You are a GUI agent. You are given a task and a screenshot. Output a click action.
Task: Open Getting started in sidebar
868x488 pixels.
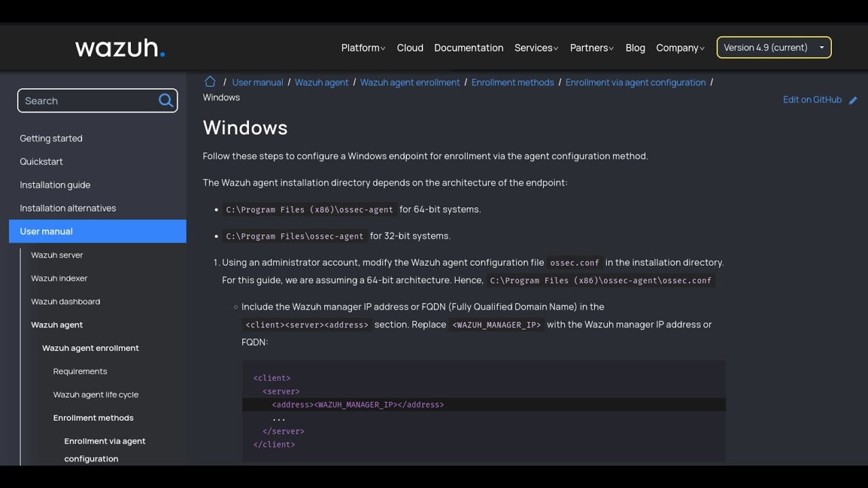(51, 138)
